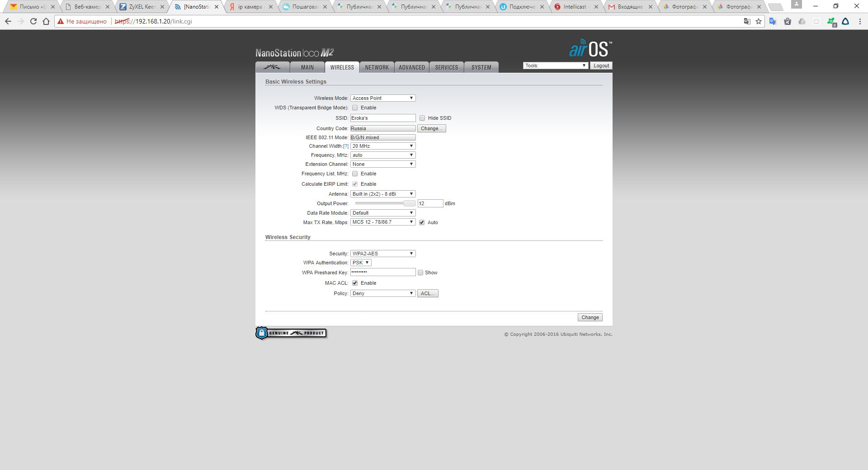The width and height of the screenshot is (868, 470).
Task: Switch to the Веб-камер browser tab
Action: pos(87,7)
